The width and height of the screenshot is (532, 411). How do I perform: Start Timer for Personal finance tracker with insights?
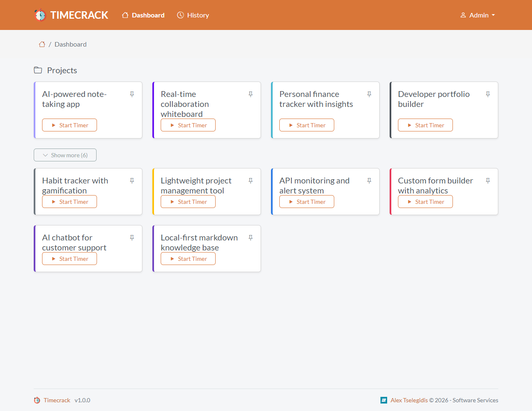click(x=307, y=125)
